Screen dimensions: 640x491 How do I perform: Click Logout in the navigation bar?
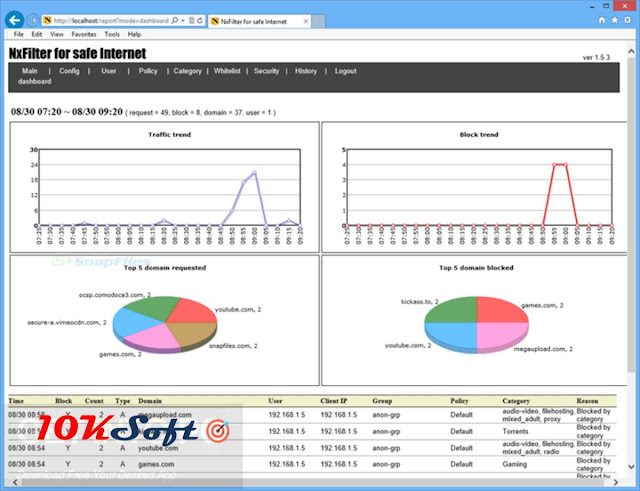coord(346,71)
